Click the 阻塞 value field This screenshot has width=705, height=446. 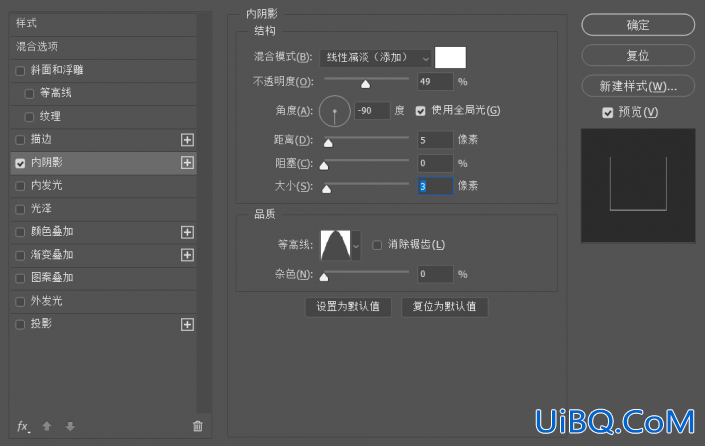(x=435, y=163)
